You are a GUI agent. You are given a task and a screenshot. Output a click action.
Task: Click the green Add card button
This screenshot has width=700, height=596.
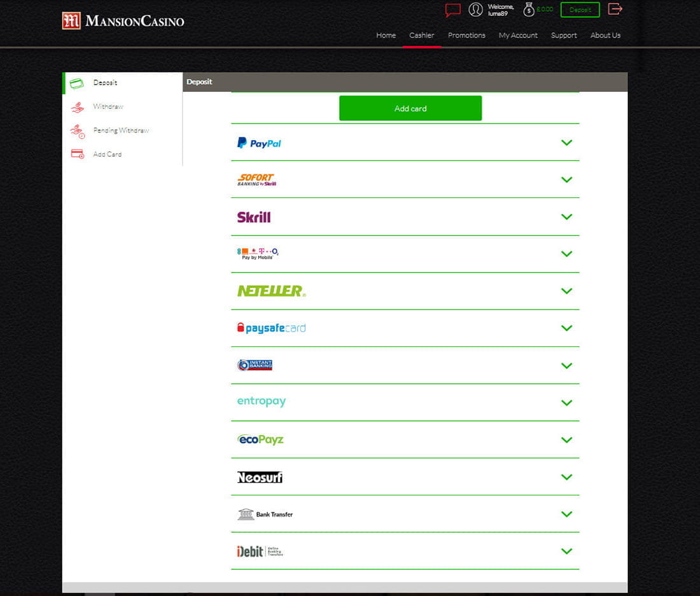pyautogui.click(x=410, y=108)
